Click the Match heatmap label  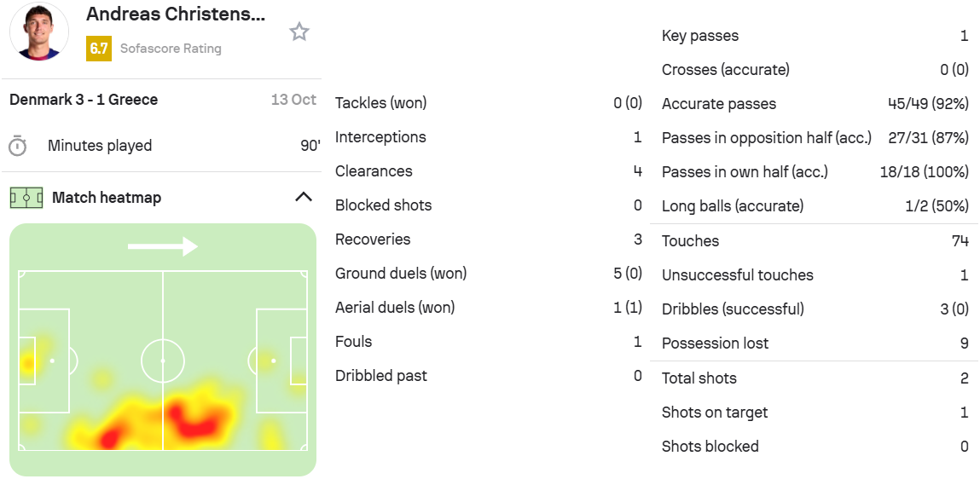[x=107, y=198]
